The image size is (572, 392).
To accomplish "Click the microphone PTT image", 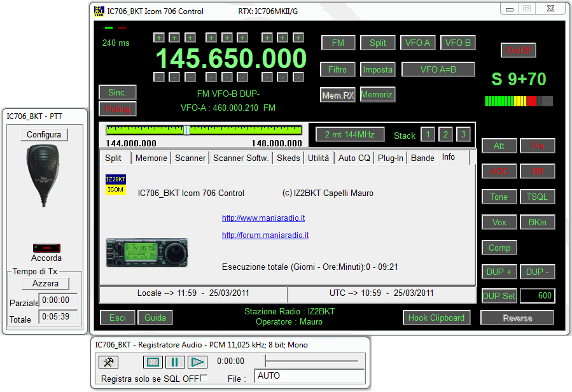I will coord(43,175).
